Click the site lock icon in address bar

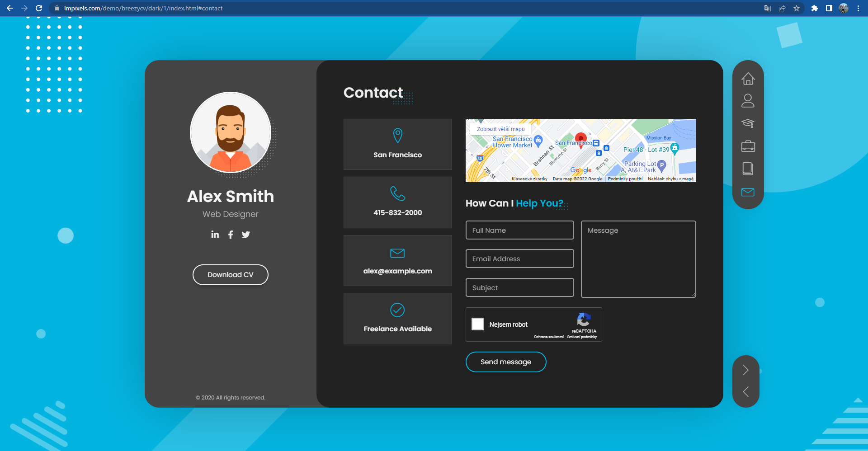57,8
